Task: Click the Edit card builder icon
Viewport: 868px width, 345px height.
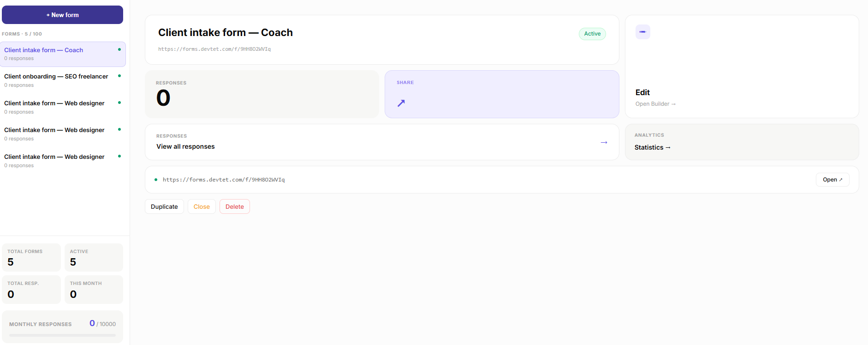Action: [x=642, y=32]
